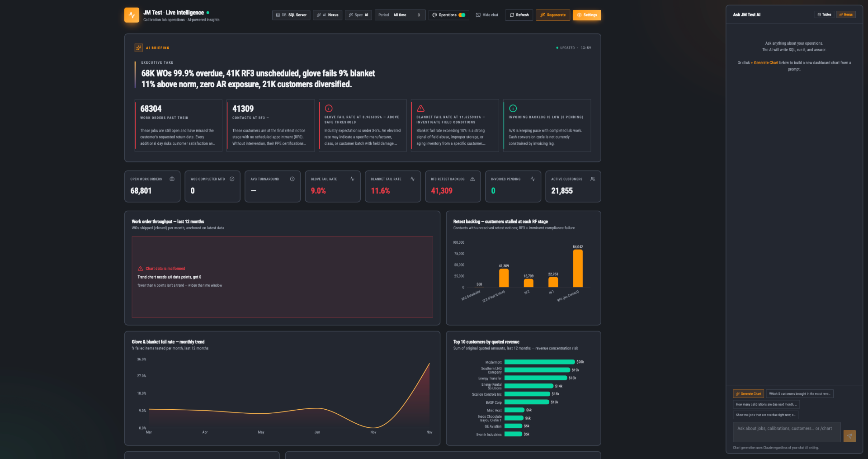
Task: Click the Hide chat button
Action: 487,15
